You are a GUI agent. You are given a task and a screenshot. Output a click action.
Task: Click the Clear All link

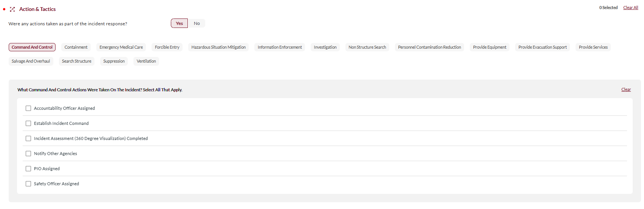click(x=630, y=8)
